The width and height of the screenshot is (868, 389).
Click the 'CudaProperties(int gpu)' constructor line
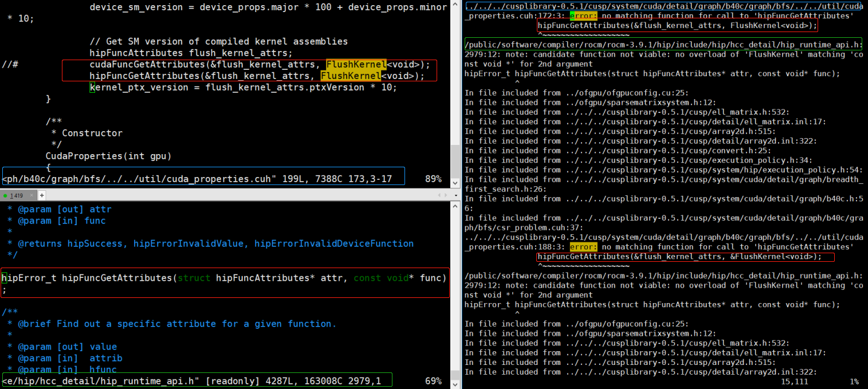point(109,156)
